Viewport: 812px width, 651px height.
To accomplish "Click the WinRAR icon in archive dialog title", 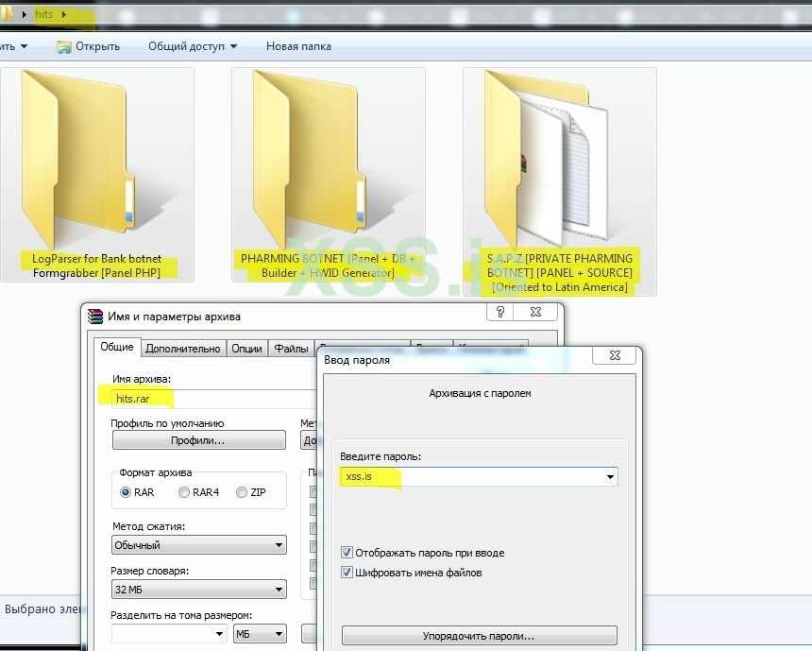I will click(x=95, y=317).
